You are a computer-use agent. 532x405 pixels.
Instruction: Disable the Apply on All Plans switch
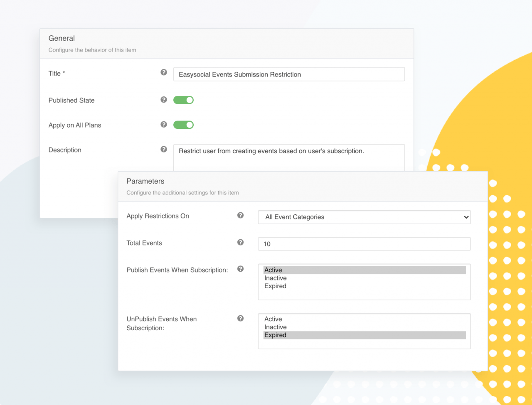183,125
